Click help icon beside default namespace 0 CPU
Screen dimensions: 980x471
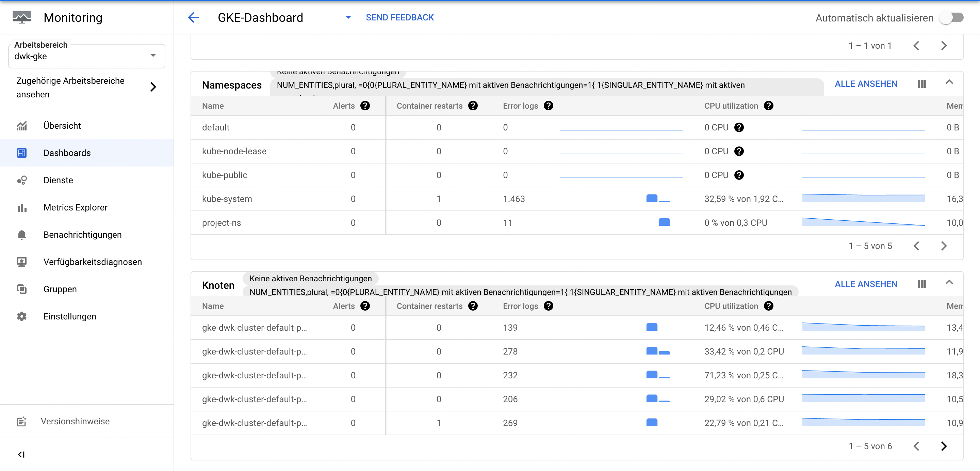click(x=739, y=128)
